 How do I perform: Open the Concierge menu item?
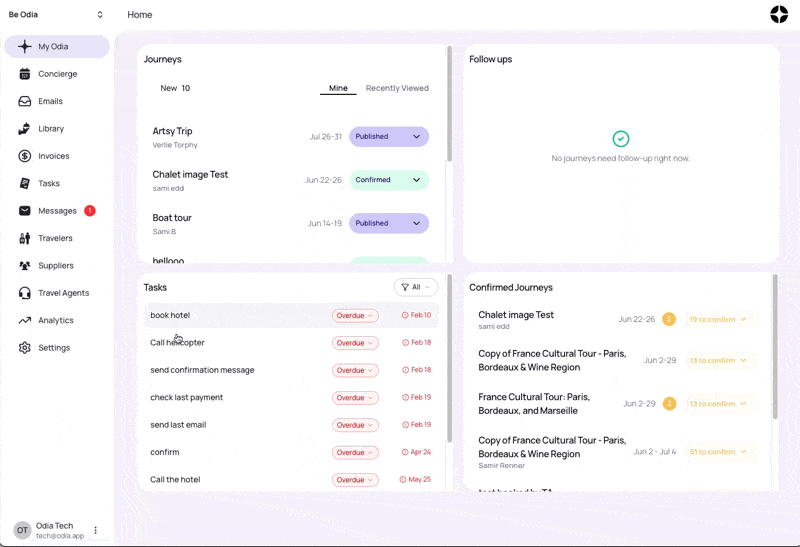[x=57, y=74]
